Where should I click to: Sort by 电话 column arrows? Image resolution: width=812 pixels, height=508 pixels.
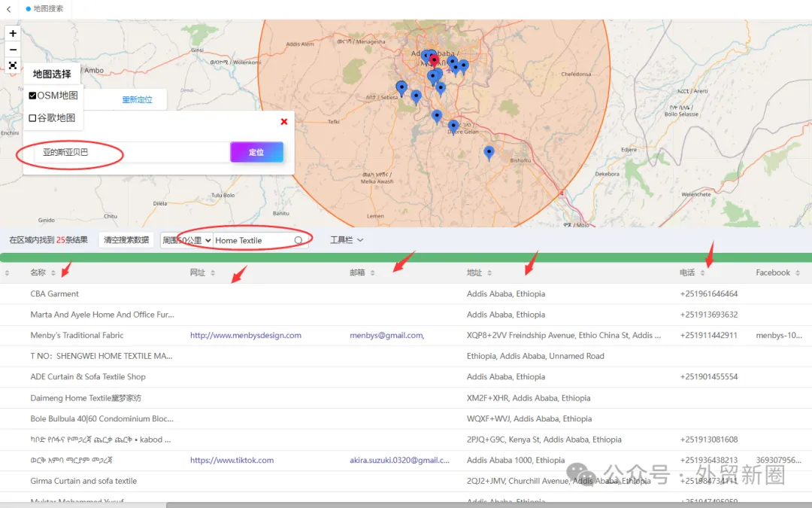click(x=702, y=272)
